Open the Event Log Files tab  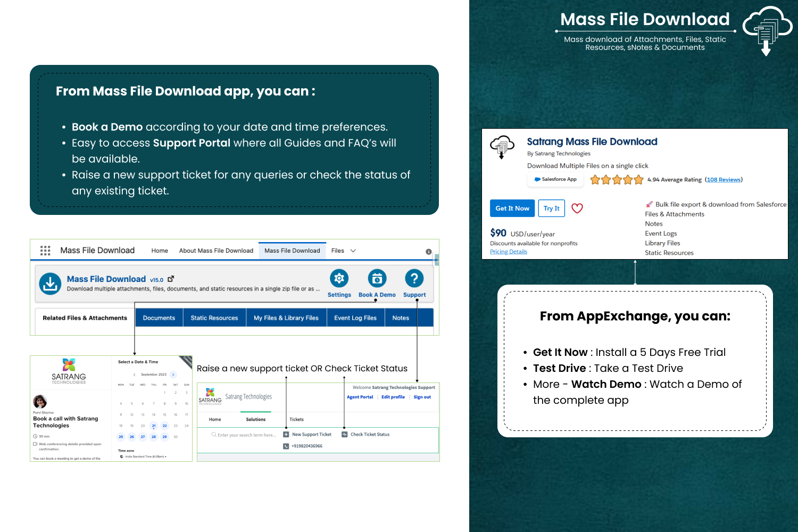tap(355, 318)
